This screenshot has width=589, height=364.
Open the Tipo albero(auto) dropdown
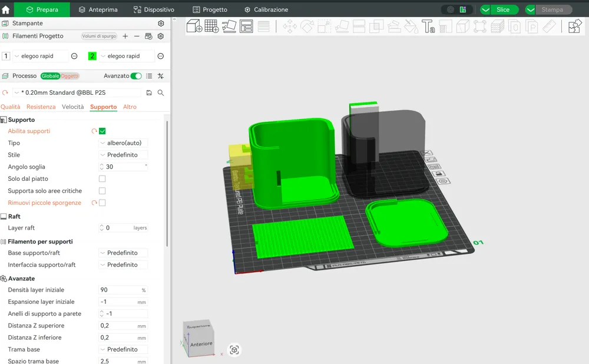(x=123, y=143)
